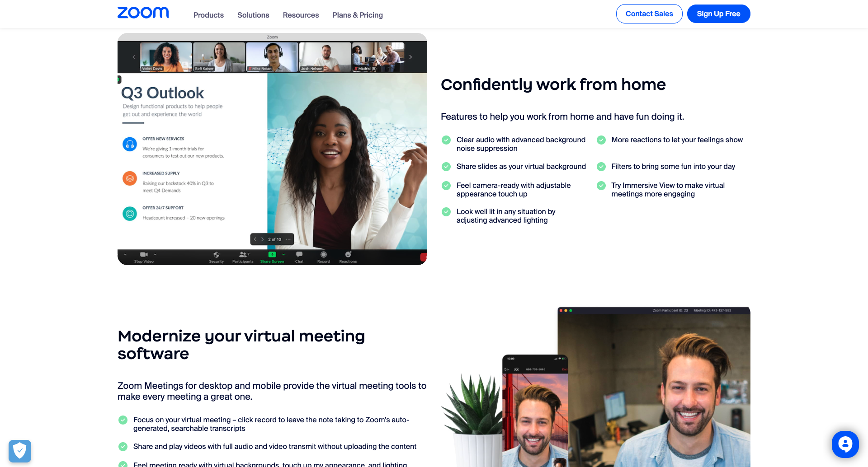Click checkmark beside Share slides feature

(446, 167)
